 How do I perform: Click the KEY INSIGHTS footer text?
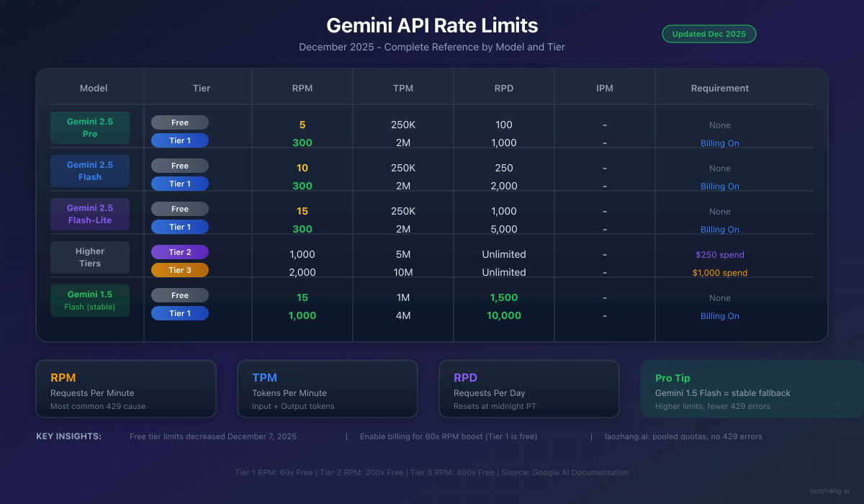68,436
